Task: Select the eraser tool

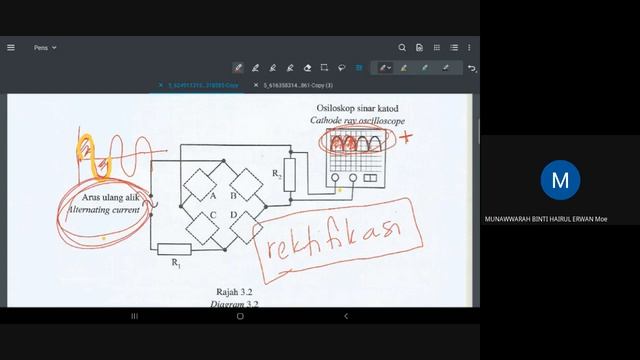Action: (307, 68)
